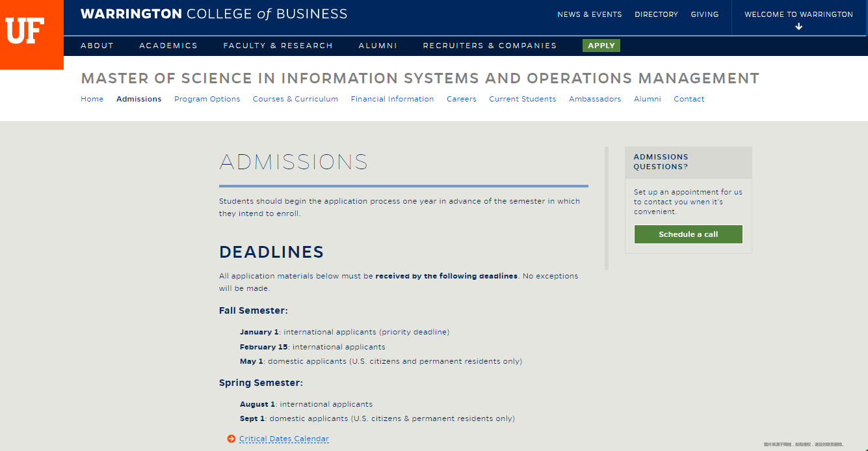Click the 'received by the following deadlines' bold text
The width and height of the screenshot is (868, 451).
coord(447,276)
